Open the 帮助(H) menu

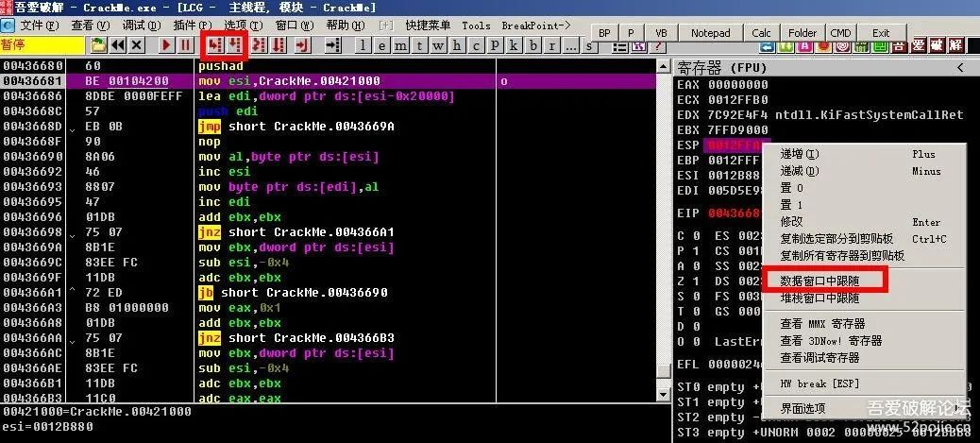(345, 25)
